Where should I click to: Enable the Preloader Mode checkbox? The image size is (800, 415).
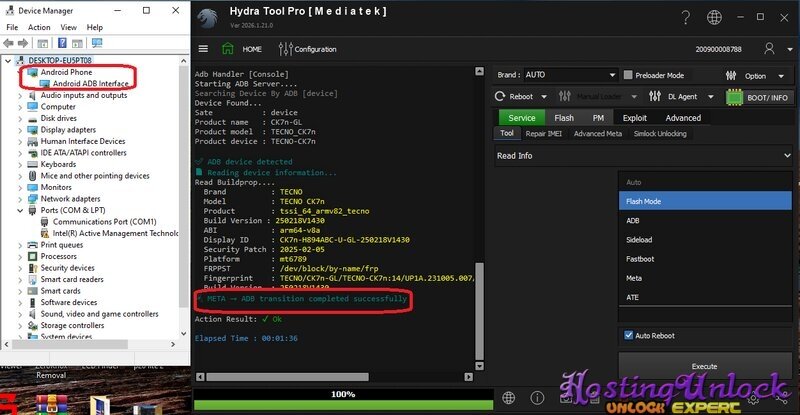(627, 75)
